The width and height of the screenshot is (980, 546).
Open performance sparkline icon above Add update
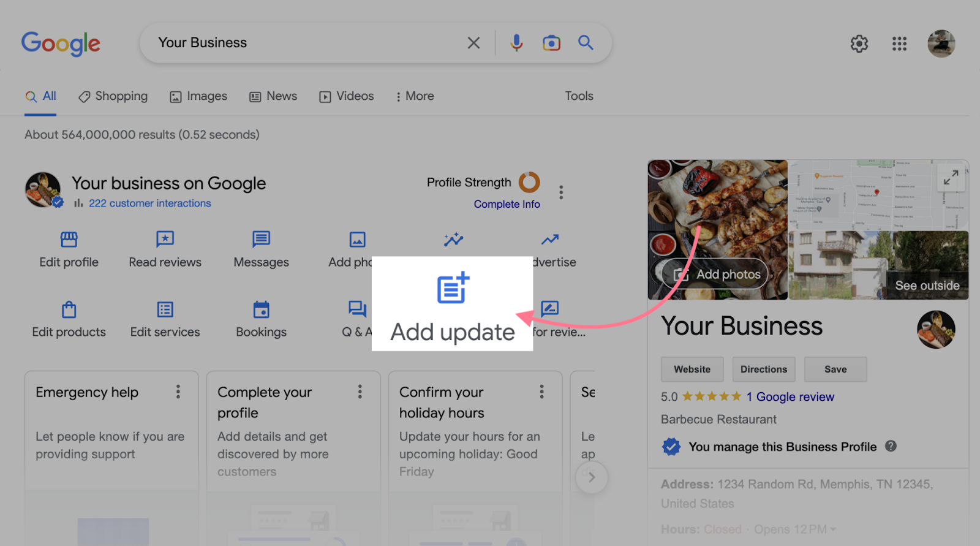click(x=454, y=239)
